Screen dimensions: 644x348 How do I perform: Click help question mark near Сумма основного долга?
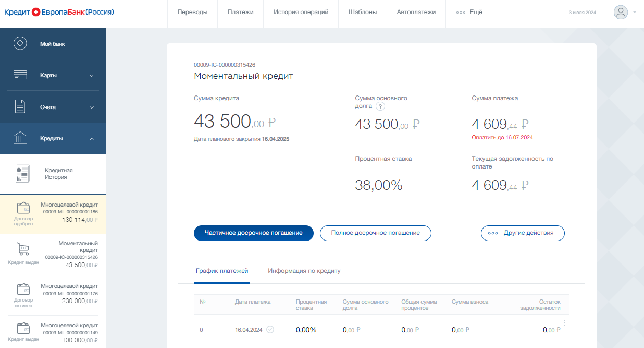pyautogui.click(x=380, y=106)
